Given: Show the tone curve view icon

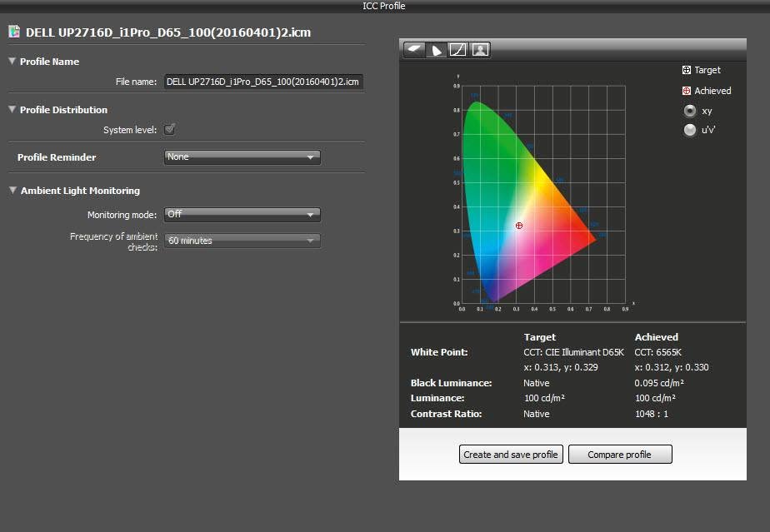Looking at the screenshot, I should [457, 50].
